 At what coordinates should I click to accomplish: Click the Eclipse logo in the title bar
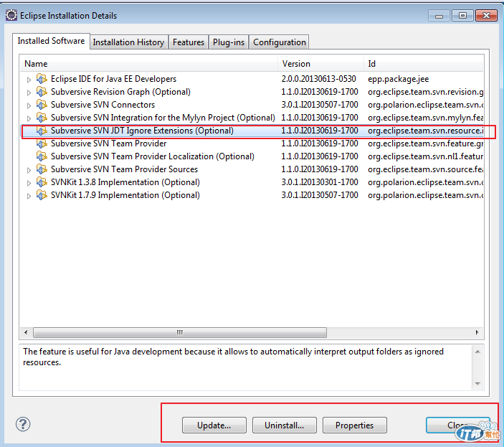click(x=11, y=15)
